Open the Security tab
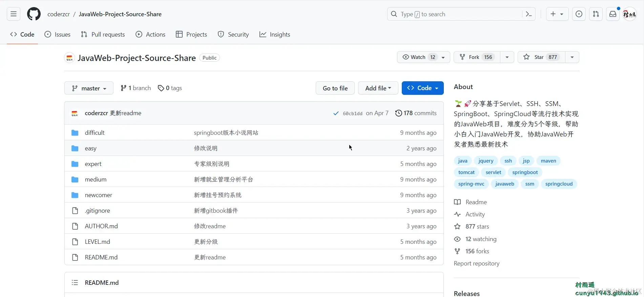Screen dimensions: 644x297 pyautogui.click(x=233, y=34)
